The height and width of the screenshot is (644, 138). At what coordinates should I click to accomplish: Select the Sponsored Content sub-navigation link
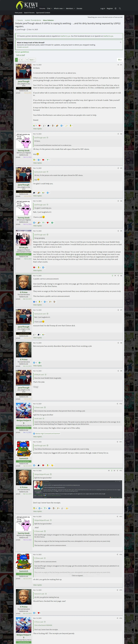[43, 13]
